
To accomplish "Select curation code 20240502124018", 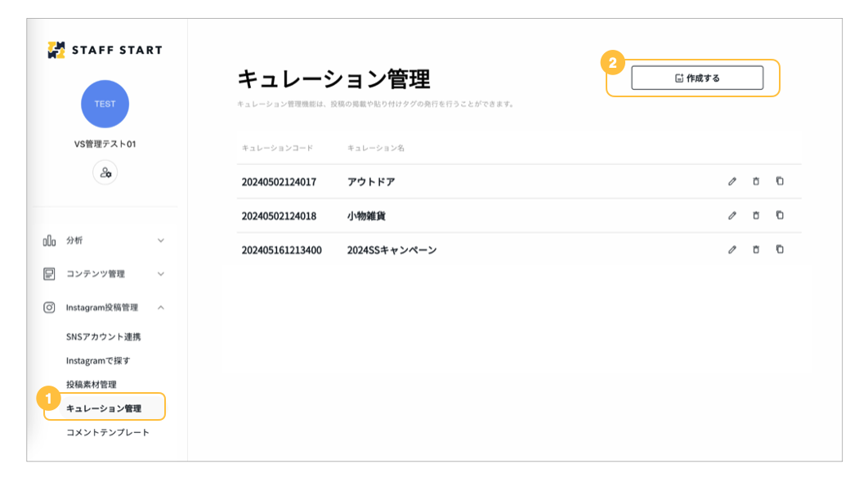I will (279, 216).
